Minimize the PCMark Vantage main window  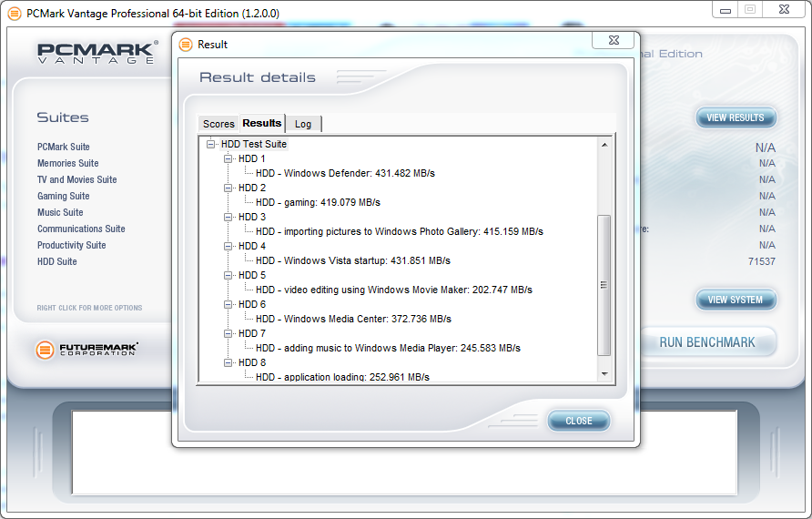[x=726, y=10]
